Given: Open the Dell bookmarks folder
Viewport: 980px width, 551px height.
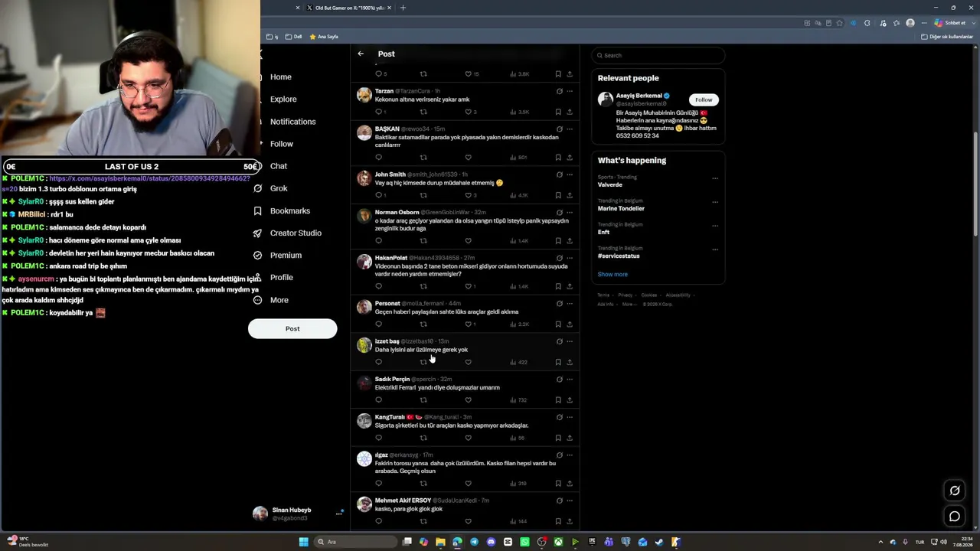Looking at the screenshot, I should point(293,37).
